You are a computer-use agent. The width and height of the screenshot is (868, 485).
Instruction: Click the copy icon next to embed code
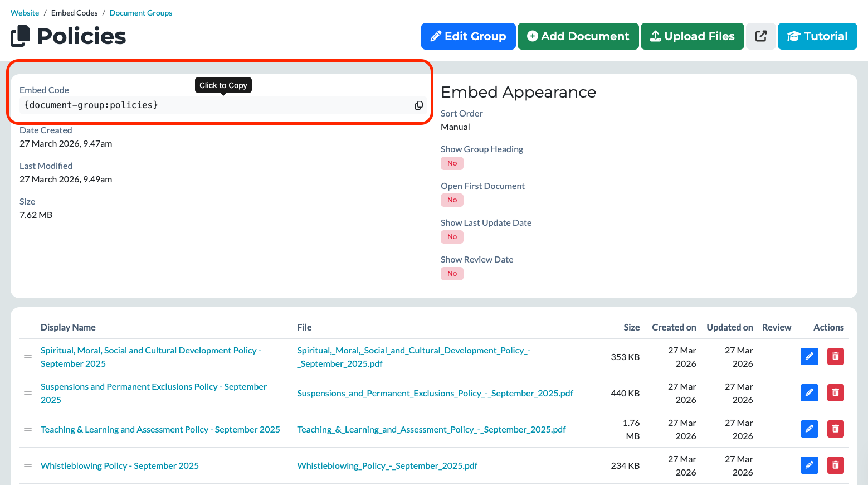click(419, 105)
